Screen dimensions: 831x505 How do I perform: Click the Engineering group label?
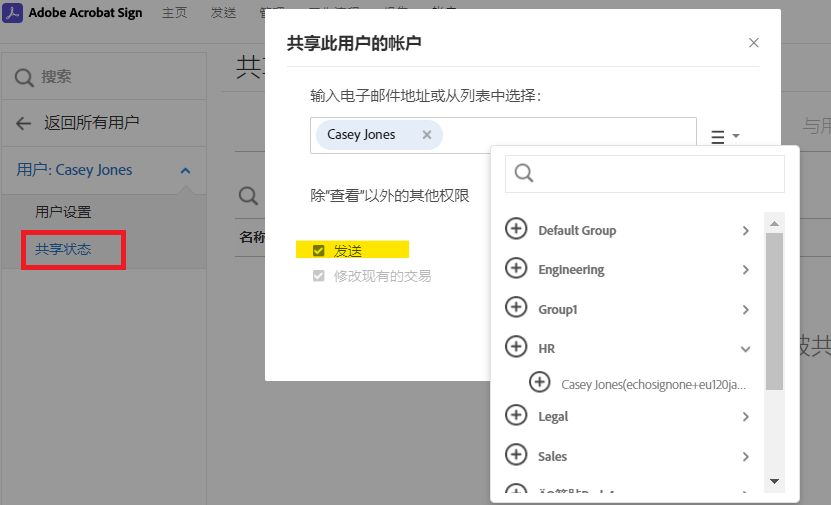[x=571, y=270]
